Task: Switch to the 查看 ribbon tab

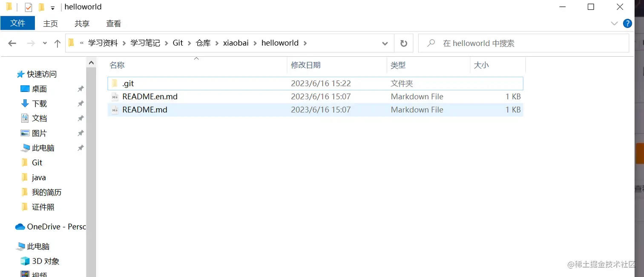Action: pos(114,23)
